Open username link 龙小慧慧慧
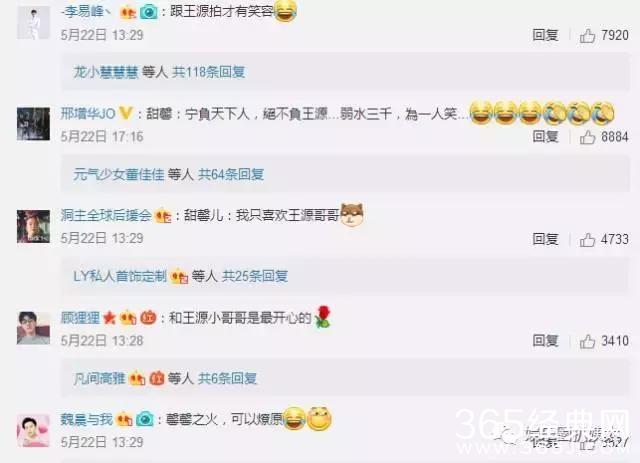 pyautogui.click(x=106, y=72)
